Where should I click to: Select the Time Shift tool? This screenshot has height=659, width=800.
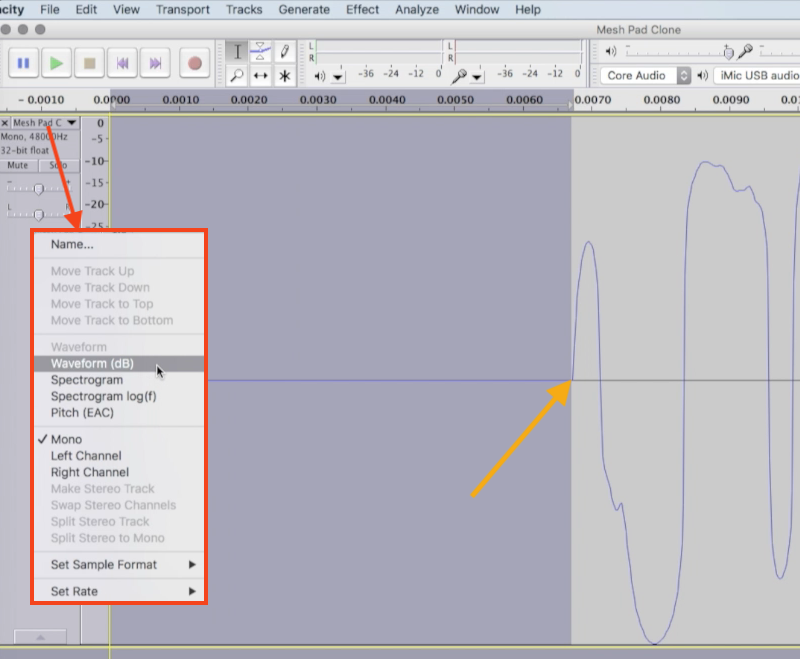[x=260, y=75]
